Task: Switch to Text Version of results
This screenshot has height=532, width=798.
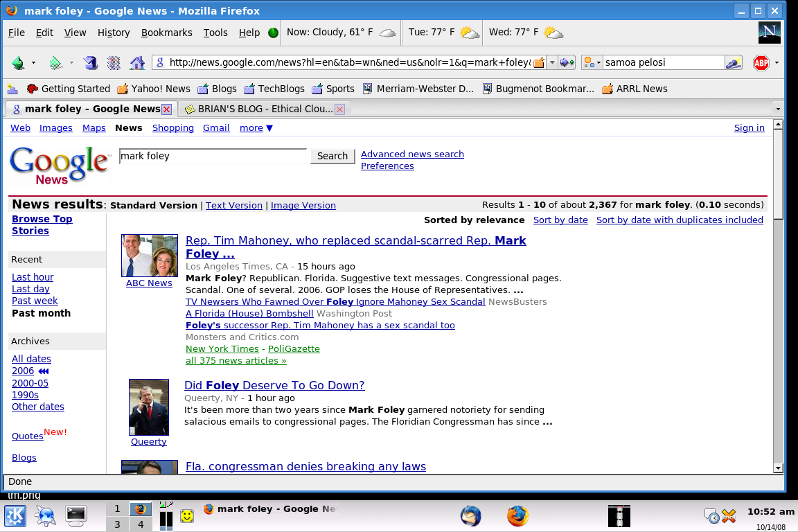Action: (234, 205)
